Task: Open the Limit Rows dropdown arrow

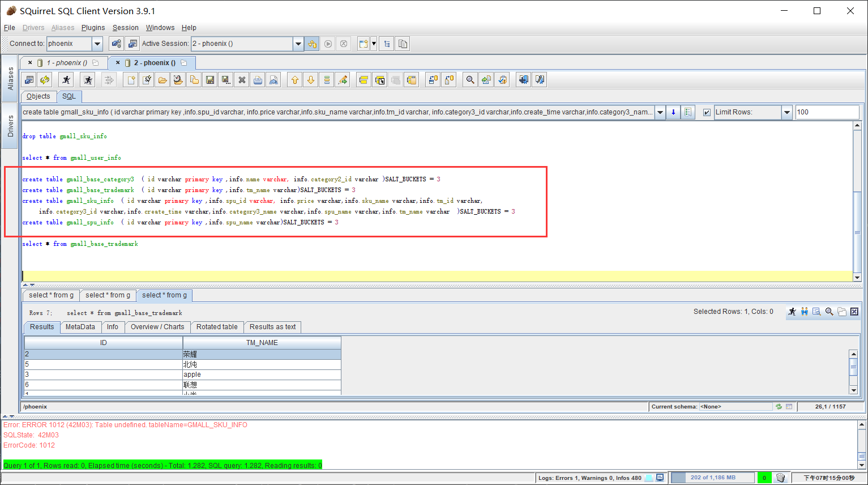Action: coord(786,112)
